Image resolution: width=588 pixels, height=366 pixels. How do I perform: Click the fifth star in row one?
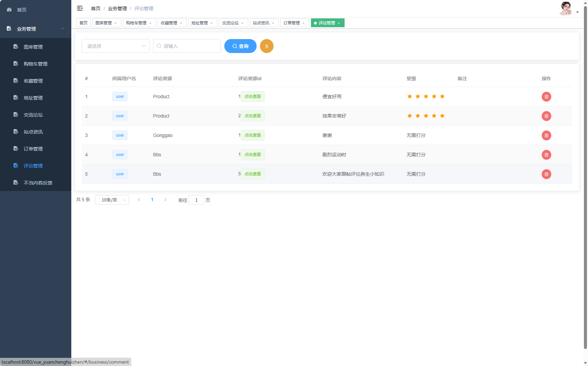coord(442,97)
